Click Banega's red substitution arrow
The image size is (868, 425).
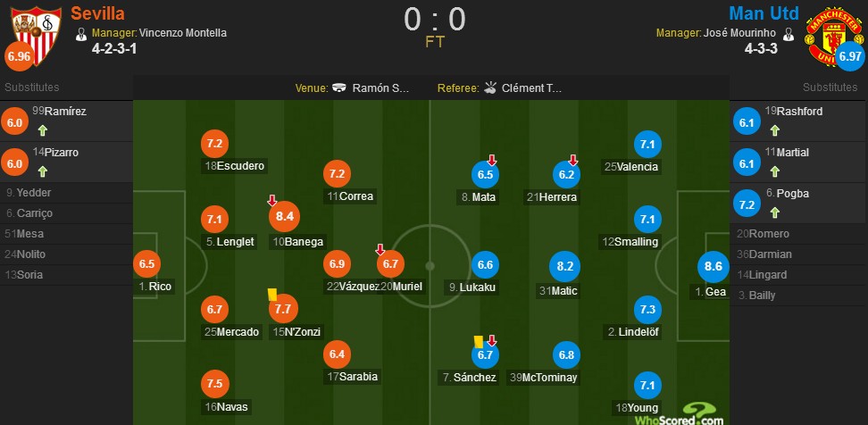click(272, 200)
